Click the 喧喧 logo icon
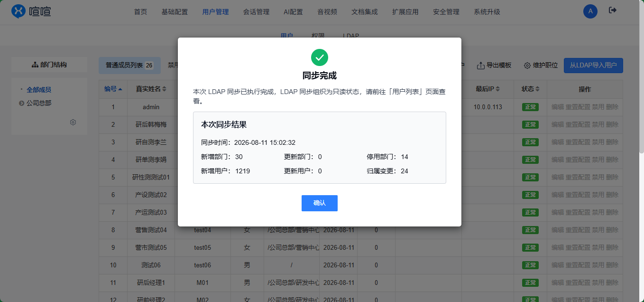 [x=18, y=11]
